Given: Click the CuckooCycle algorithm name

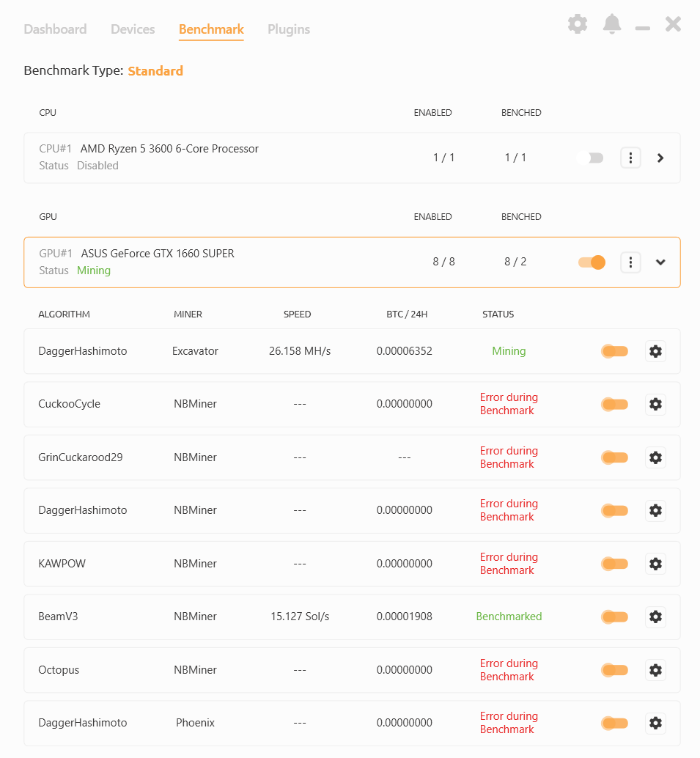Looking at the screenshot, I should [69, 404].
